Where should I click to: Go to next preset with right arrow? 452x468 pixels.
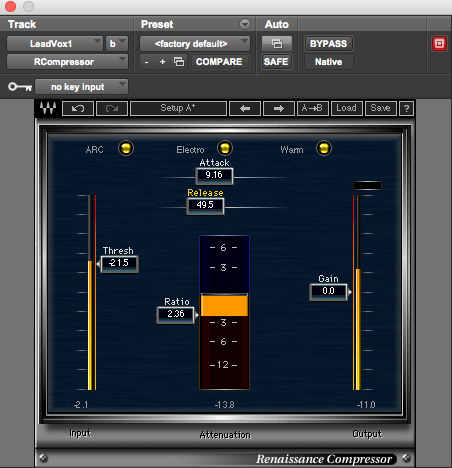279,108
